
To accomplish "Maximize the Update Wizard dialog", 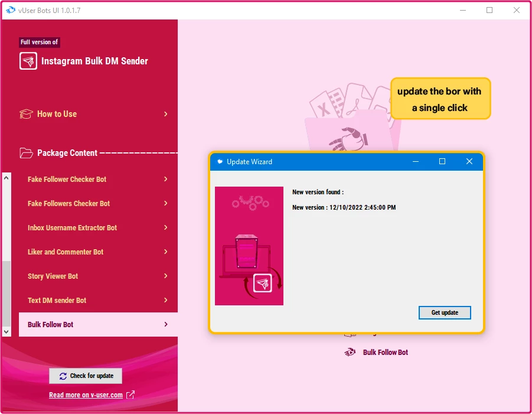I will 442,162.
